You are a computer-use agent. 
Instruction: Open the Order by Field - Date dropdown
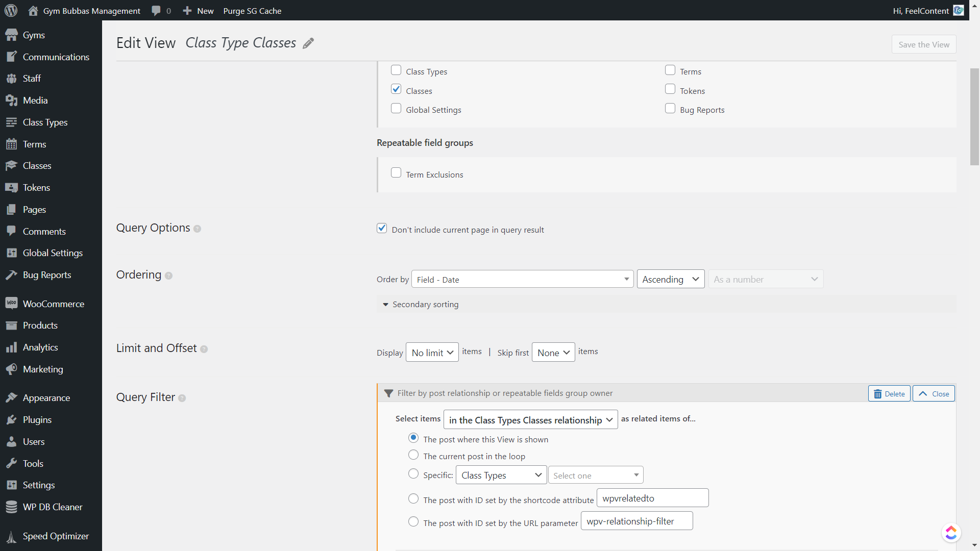(522, 280)
